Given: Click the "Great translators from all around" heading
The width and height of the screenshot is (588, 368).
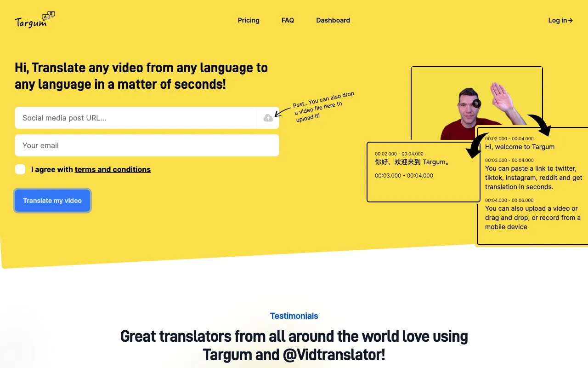Looking at the screenshot, I should [x=294, y=345].
